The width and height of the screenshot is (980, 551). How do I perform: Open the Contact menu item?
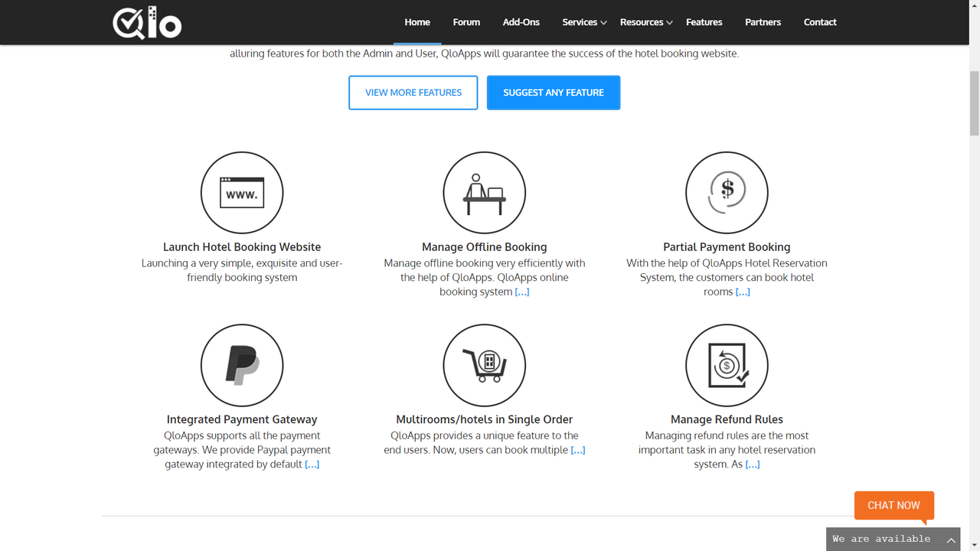820,22
